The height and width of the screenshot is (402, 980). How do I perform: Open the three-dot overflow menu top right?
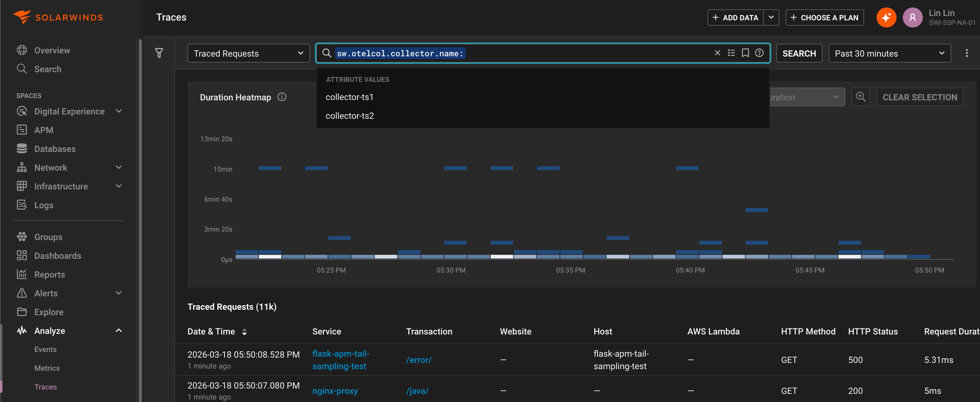(x=967, y=53)
